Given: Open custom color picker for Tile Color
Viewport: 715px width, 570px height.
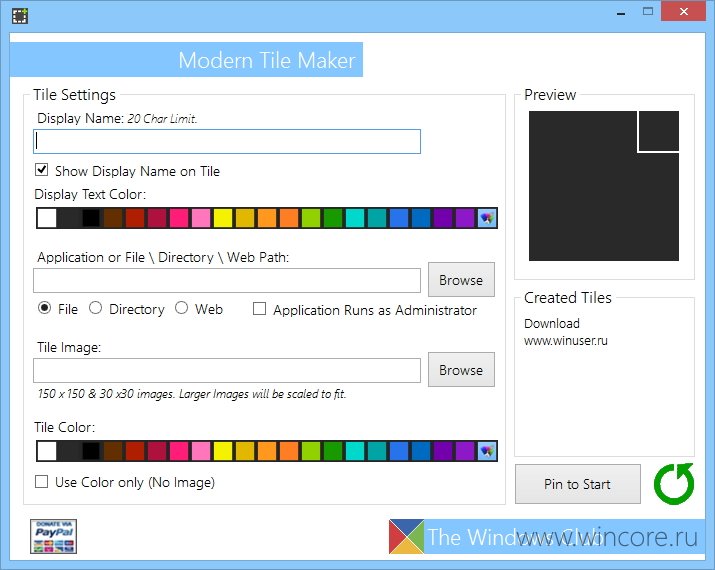Looking at the screenshot, I should click(487, 451).
